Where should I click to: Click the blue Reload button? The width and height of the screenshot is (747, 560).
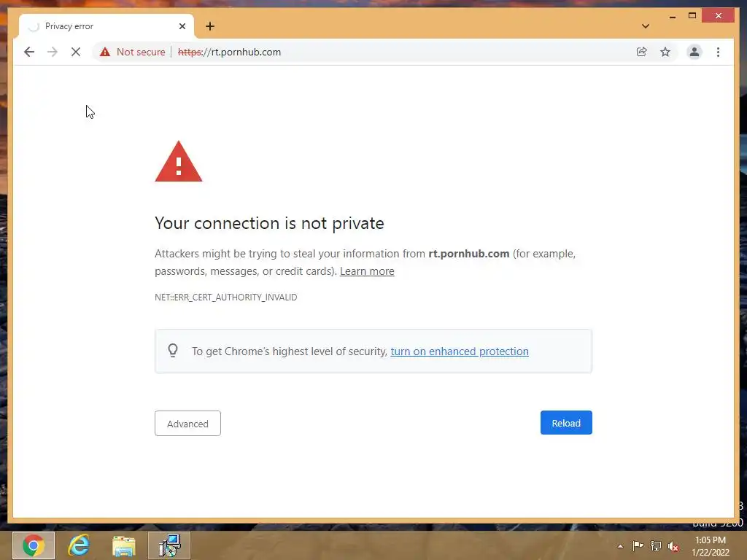click(x=566, y=423)
